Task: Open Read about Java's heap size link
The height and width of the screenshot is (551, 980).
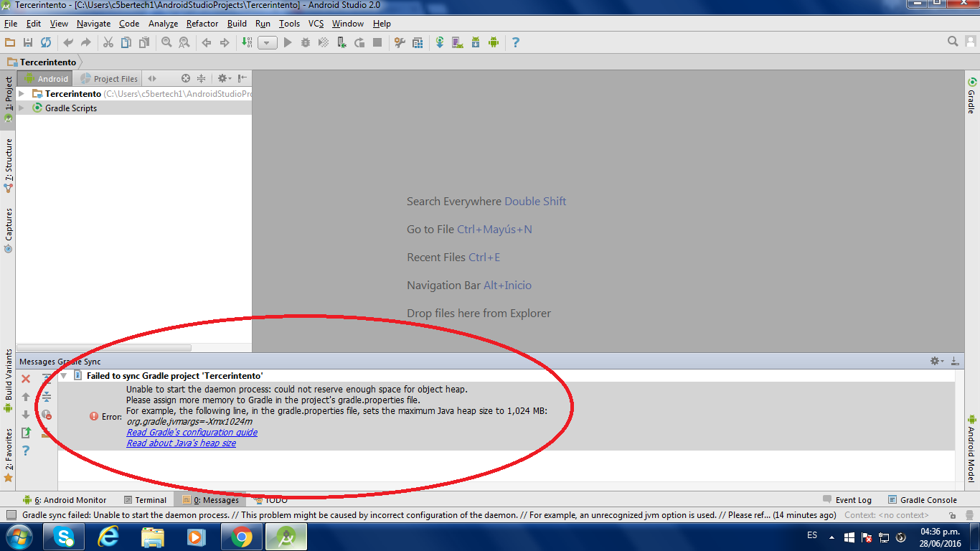Action: 181,443
